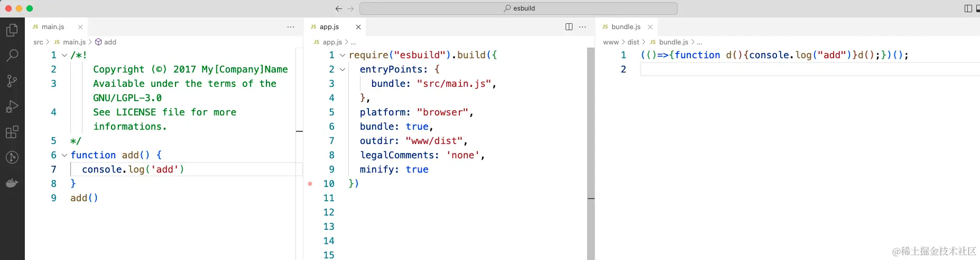The image size is (980, 260).
Task: Click the "www/dist" string in app.js
Action: (433, 141)
